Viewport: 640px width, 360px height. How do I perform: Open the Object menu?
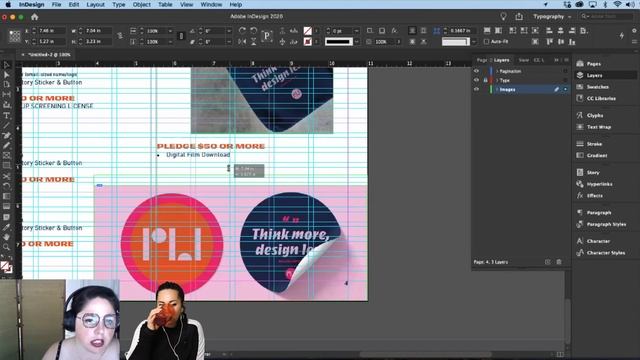click(x=142, y=4)
